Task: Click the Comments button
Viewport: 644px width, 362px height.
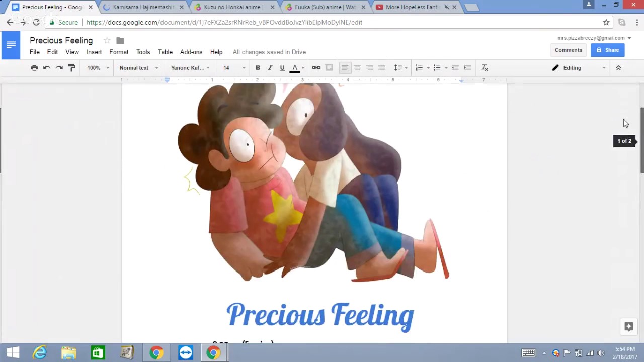Action: (x=569, y=50)
